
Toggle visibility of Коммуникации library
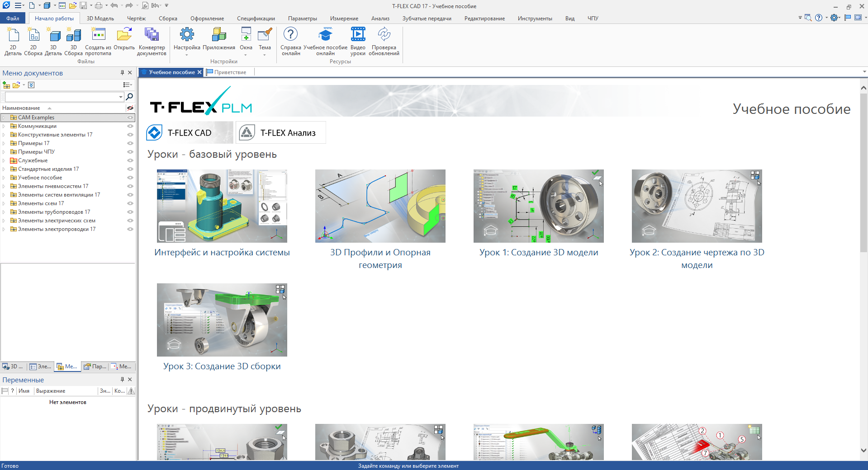[x=130, y=126]
